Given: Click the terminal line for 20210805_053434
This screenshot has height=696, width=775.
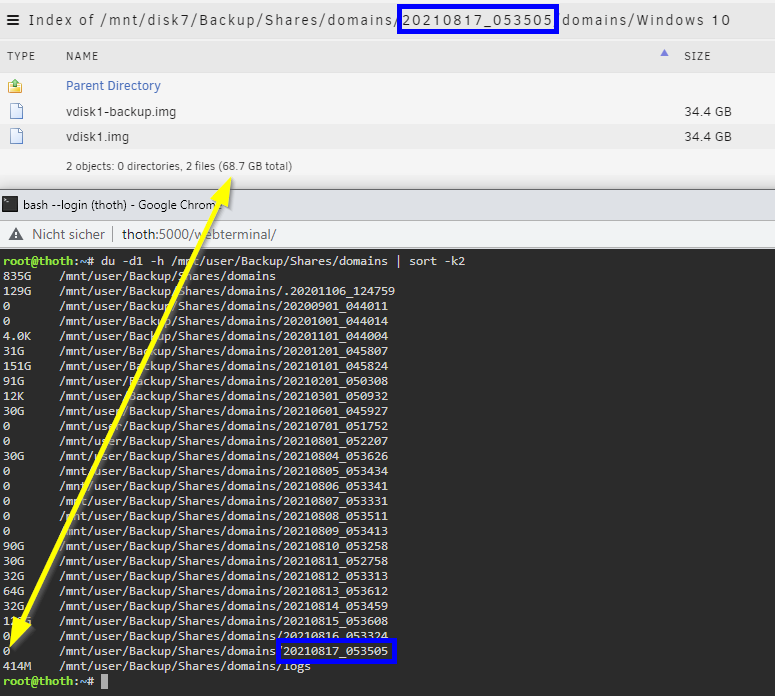Looking at the screenshot, I should pos(195,471).
